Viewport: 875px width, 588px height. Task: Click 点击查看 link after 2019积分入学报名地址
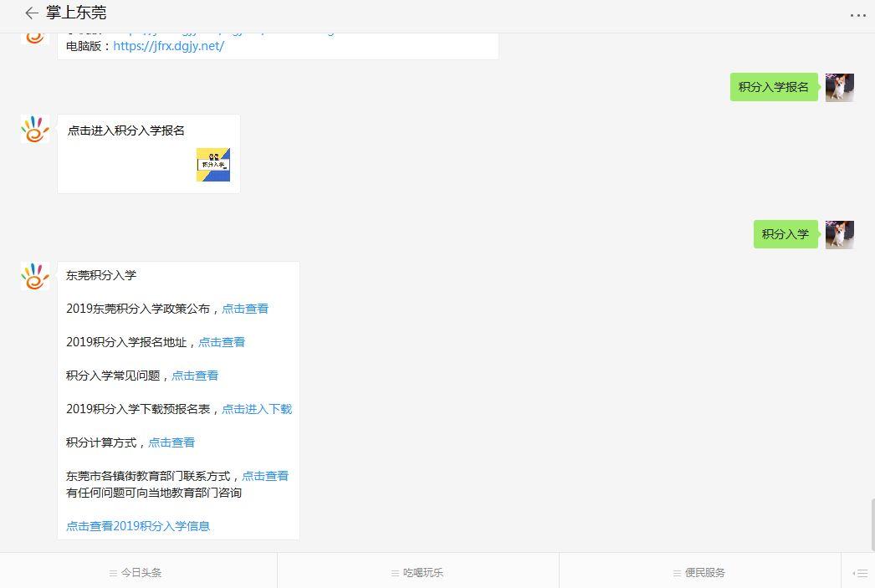222,342
